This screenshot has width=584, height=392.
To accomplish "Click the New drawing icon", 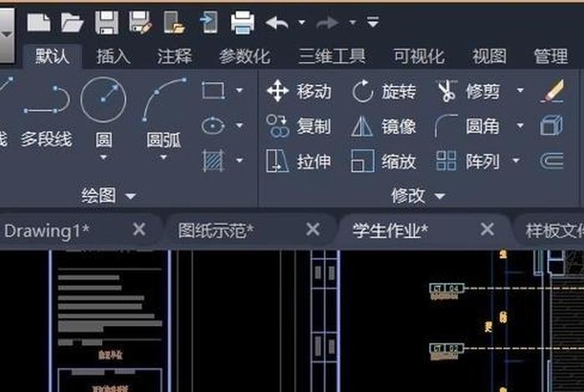I will (38, 23).
